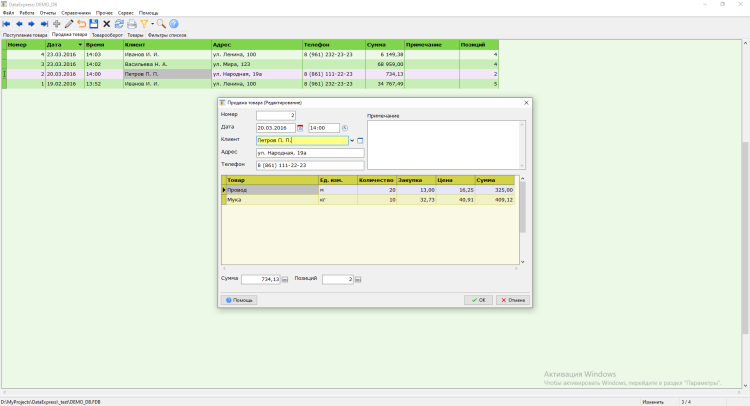
Task: Go to the next record arrow
Action: 32,24
